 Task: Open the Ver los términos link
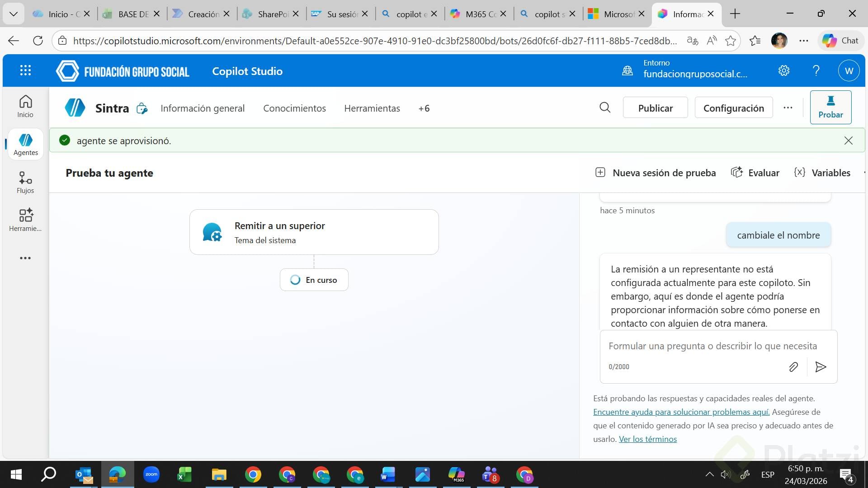(x=647, y=439)
